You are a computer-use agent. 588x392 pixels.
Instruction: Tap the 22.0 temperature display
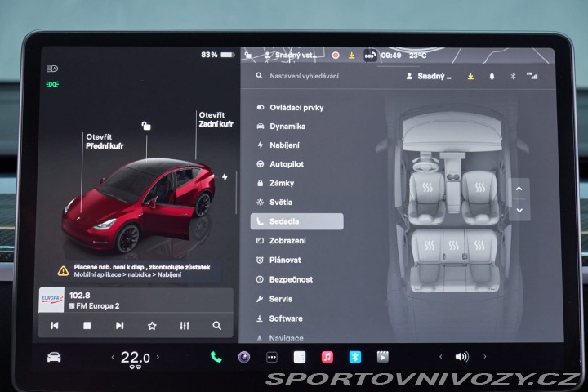click(x=136, y=358)
